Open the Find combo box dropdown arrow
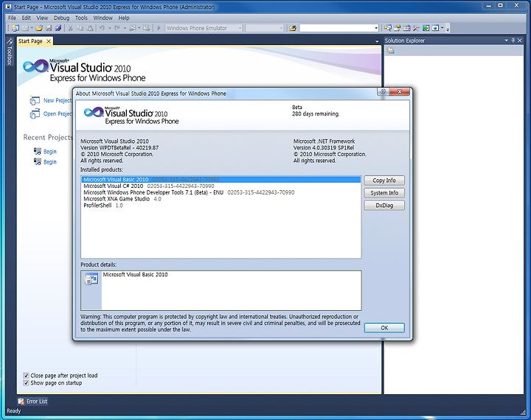 pyautogui.click(x=376, y=28)
